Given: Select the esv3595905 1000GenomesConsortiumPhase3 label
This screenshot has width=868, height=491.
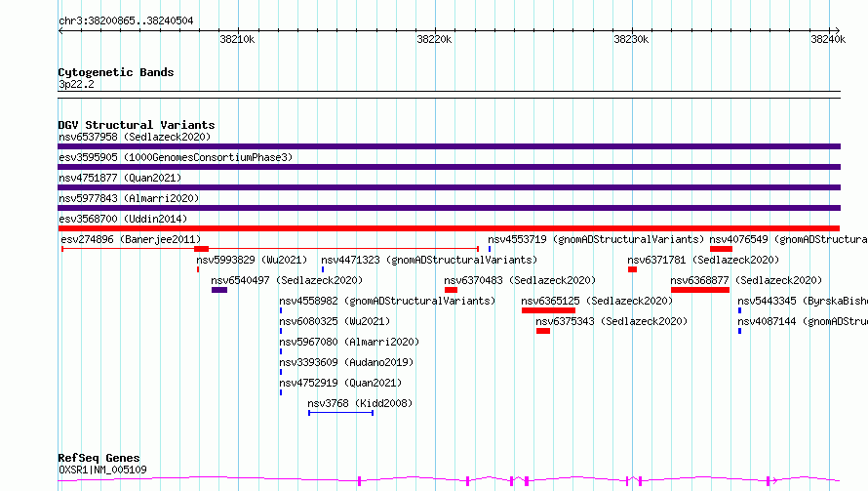Looking at the screenshot, I should click(x=176, y=157).
